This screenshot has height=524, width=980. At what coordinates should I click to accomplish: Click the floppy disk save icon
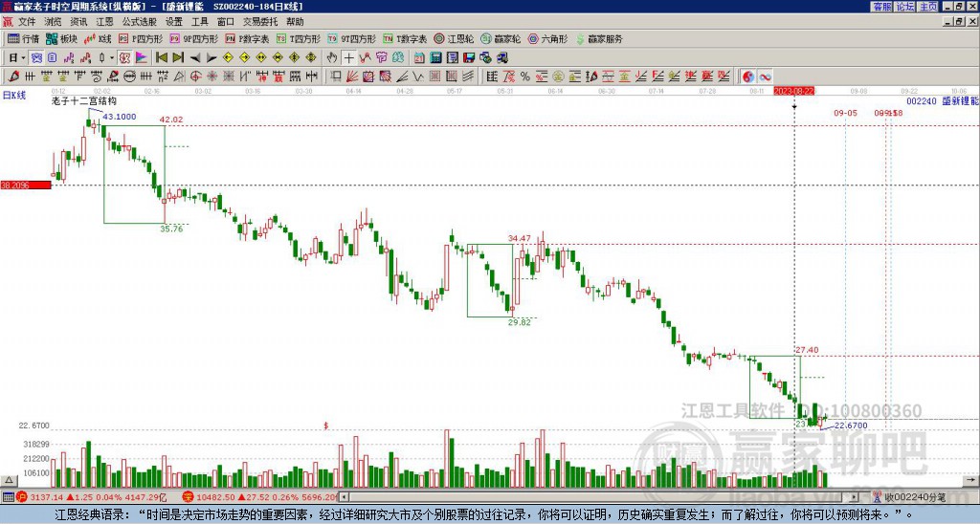[469, 58]
